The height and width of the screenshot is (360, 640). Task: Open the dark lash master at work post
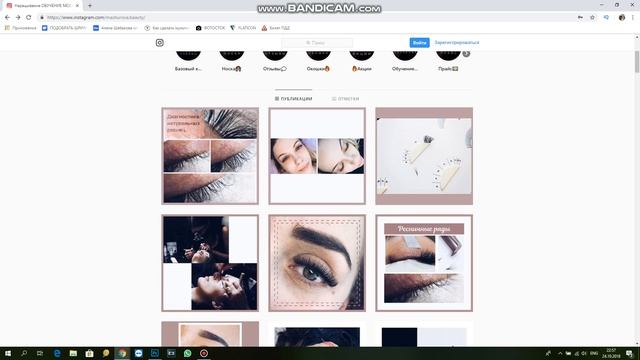(x=210, y=263)
